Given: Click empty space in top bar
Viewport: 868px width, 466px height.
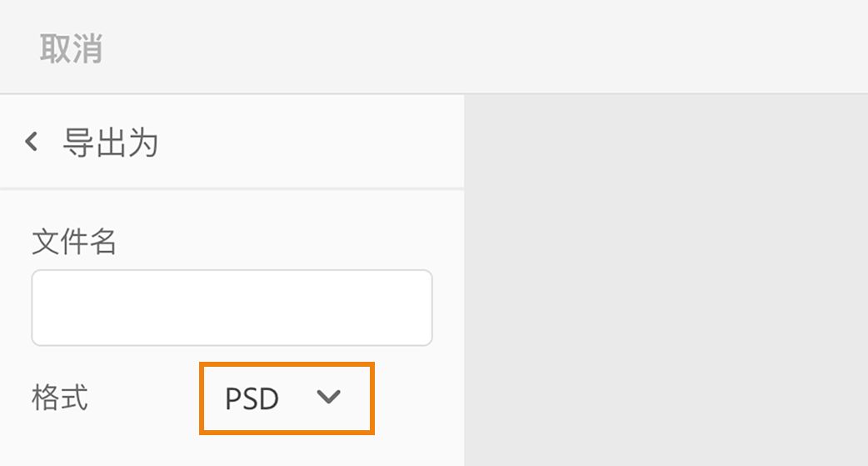Looking at the screenshot, I should pos(500,47).
